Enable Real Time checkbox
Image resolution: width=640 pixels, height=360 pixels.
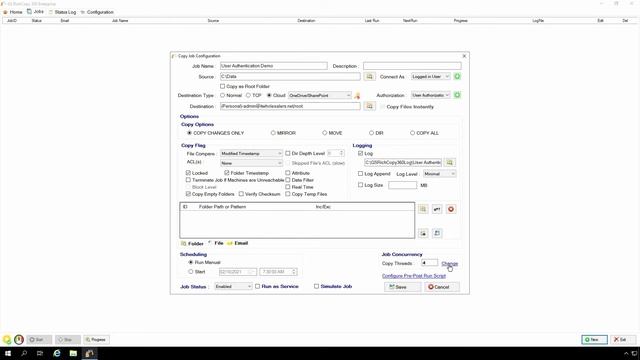pos(288,187)
